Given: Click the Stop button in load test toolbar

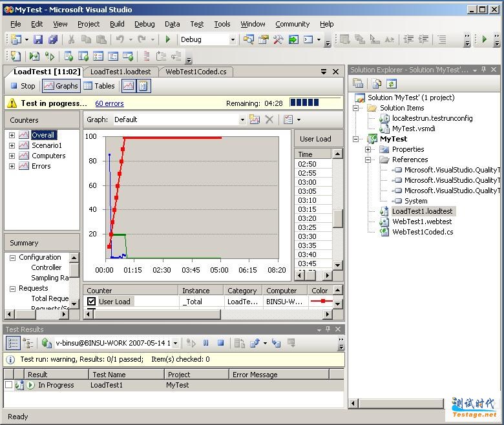Looking at the screenshot, I should [x=23, y=86].
